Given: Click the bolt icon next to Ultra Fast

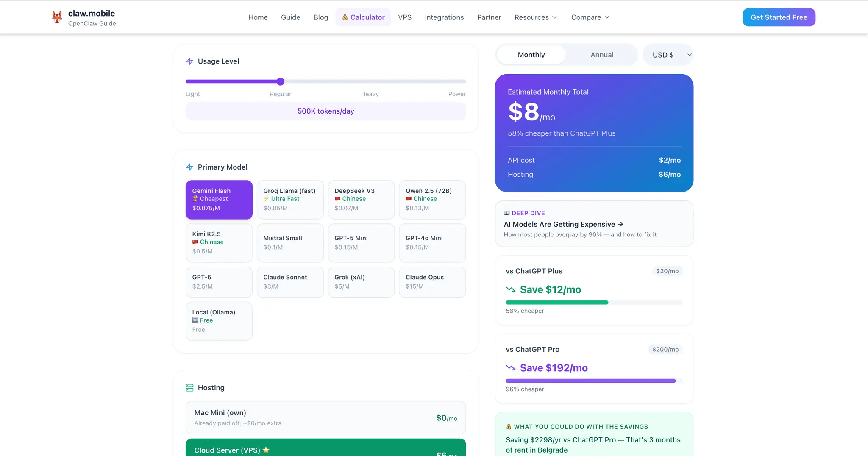Looking at the screenshot, I should coord(266,199).
